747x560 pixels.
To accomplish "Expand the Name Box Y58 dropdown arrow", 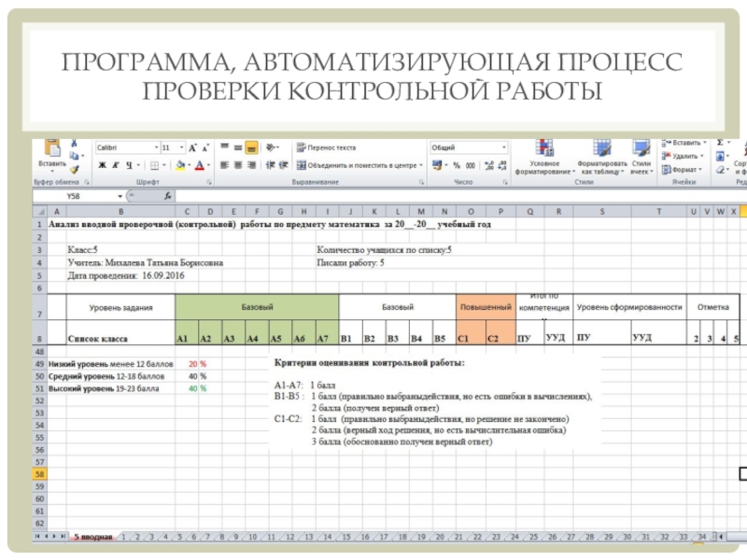I will click(x=120, y=196).
